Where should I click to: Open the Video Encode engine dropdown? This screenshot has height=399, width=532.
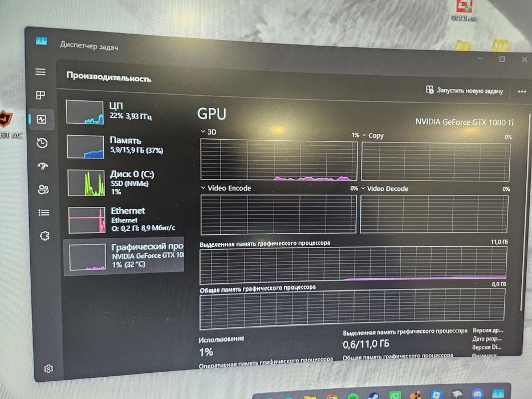[x=203, y=188]
